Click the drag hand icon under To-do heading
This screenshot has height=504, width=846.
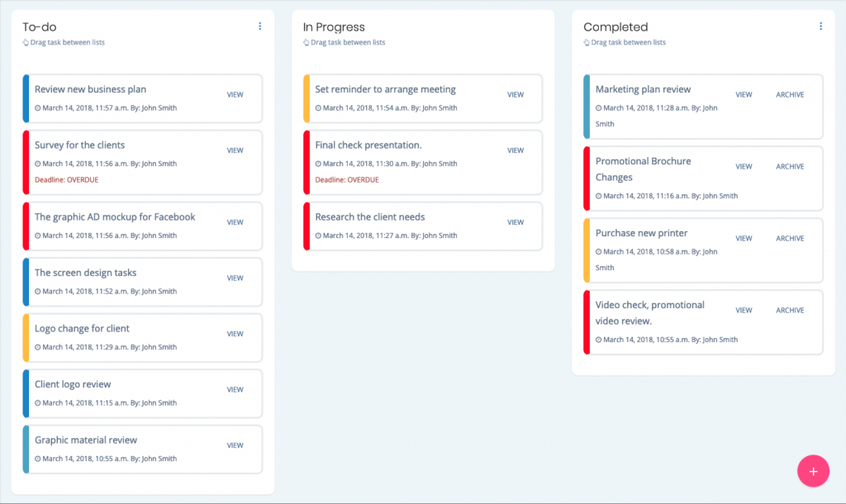click(26, 42)
